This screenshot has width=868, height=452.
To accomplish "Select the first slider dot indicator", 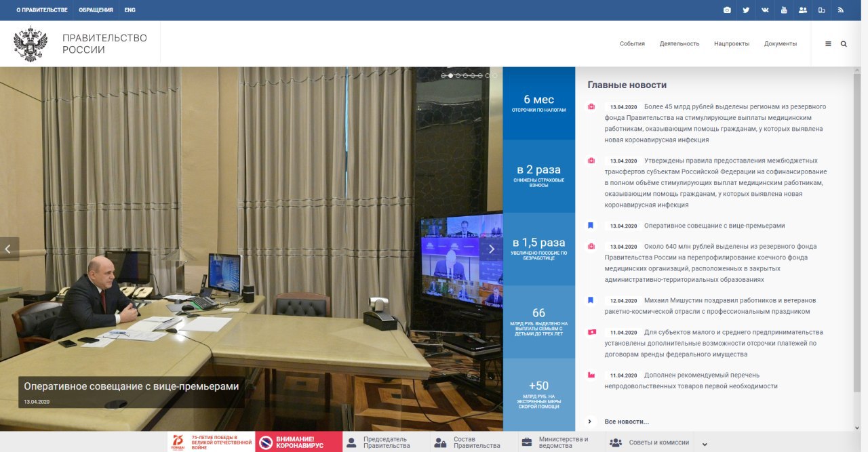I will [x=443, y=76].
